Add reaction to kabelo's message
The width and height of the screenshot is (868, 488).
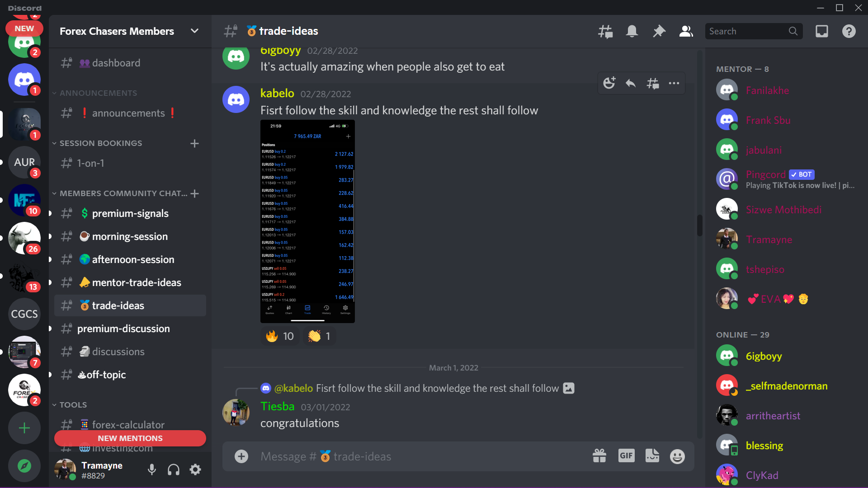(x=609, y=83)
